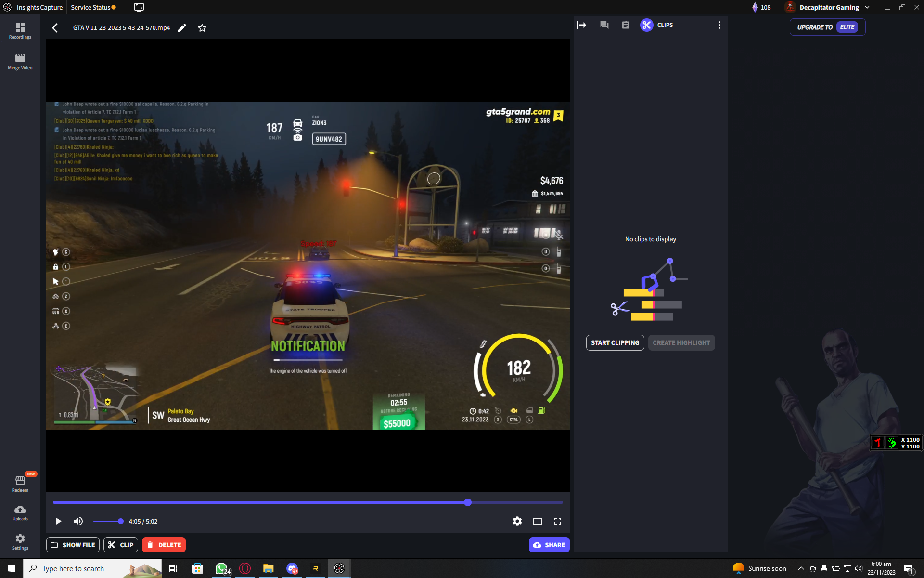Open Insights Capture taskbar icon
The height and width of the screenshot is (578, 924).
pyautogui.click(x=339, y=568)
